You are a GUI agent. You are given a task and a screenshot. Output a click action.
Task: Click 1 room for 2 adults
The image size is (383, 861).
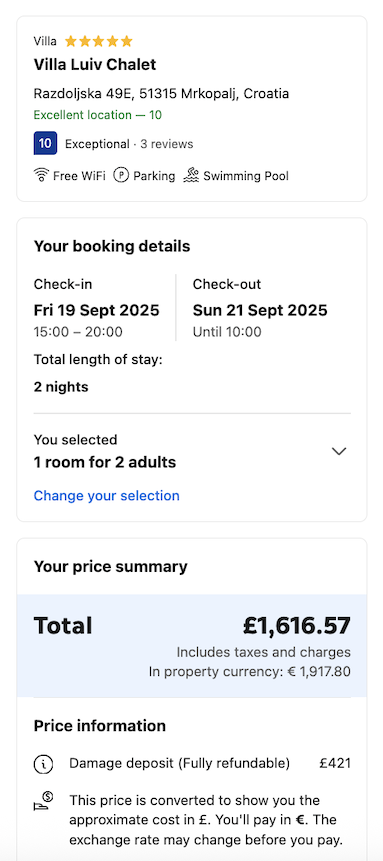coord(105,462)
